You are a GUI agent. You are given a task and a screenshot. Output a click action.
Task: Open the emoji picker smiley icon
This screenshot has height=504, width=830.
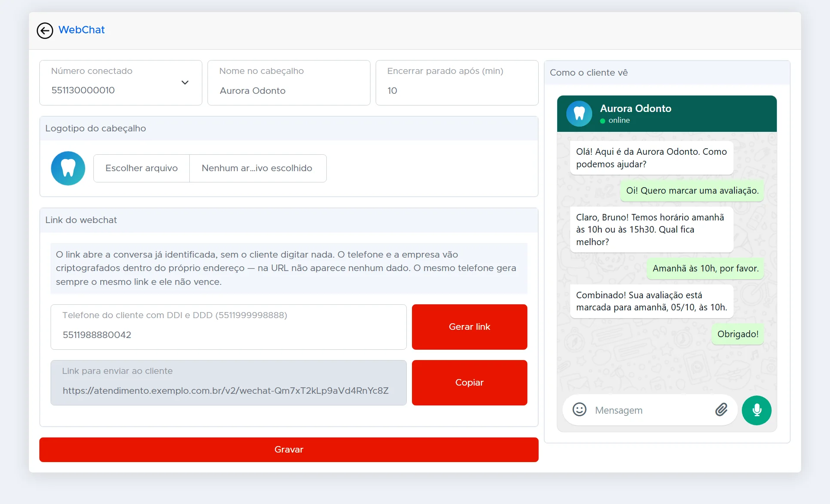pyautogui.click(x=579, y=409)
